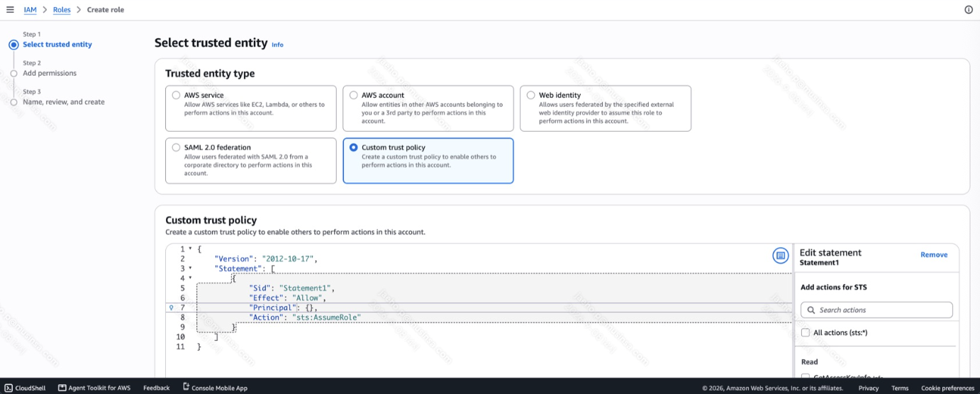This screenshot has width=980, height=394.
Task: Click the Trusted entity type heading
Action: click(x=210, y=73)
